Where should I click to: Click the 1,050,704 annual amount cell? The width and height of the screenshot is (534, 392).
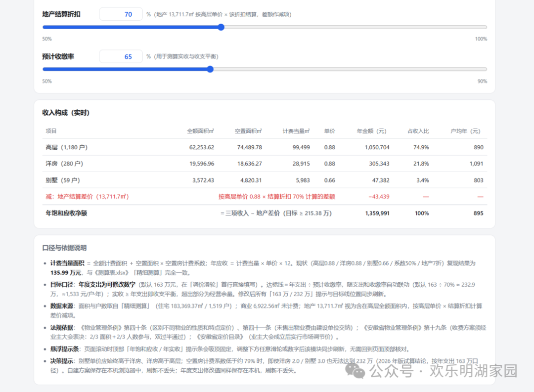pos(377,147)
